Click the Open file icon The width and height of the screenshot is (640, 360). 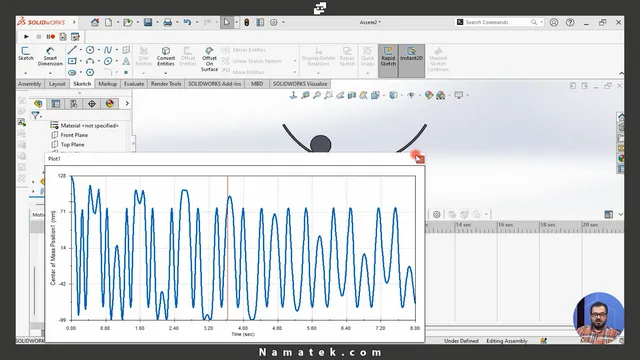pyautogui.click(x=128, y=22)
